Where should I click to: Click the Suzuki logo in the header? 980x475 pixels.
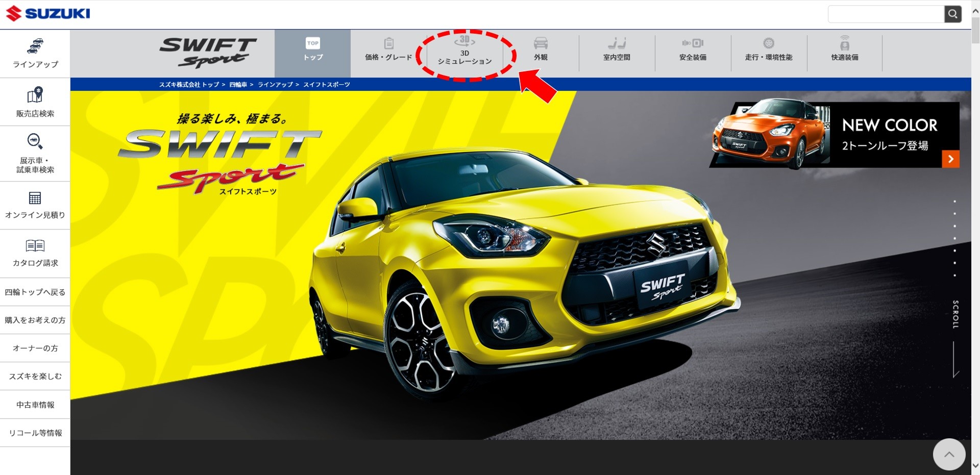tap(47, 13)
